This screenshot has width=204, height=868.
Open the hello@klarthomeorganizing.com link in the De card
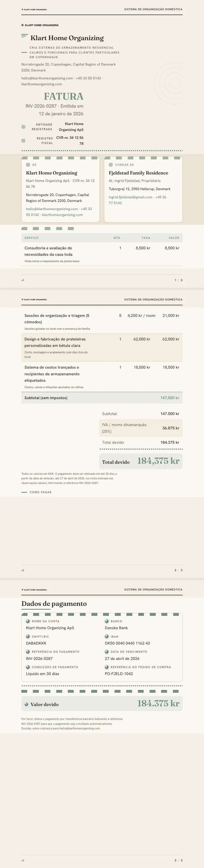coord(52,209)
